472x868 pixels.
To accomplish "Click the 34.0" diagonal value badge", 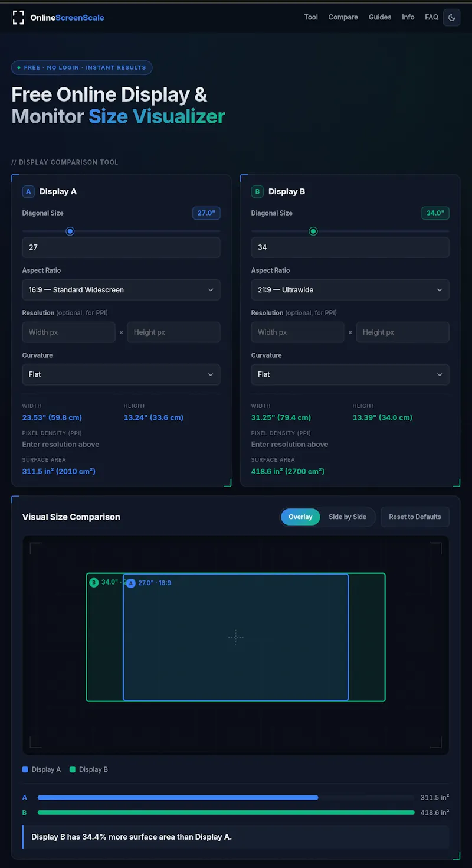I will coord(435,213).
